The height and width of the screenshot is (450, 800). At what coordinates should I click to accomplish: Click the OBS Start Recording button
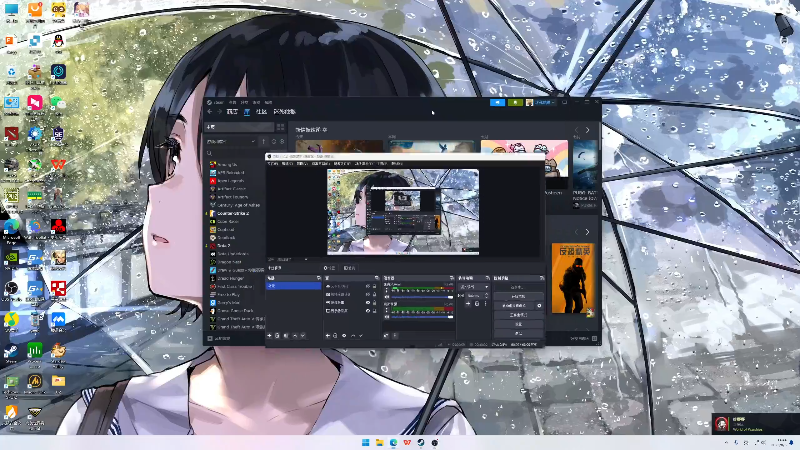pos(518,296)
